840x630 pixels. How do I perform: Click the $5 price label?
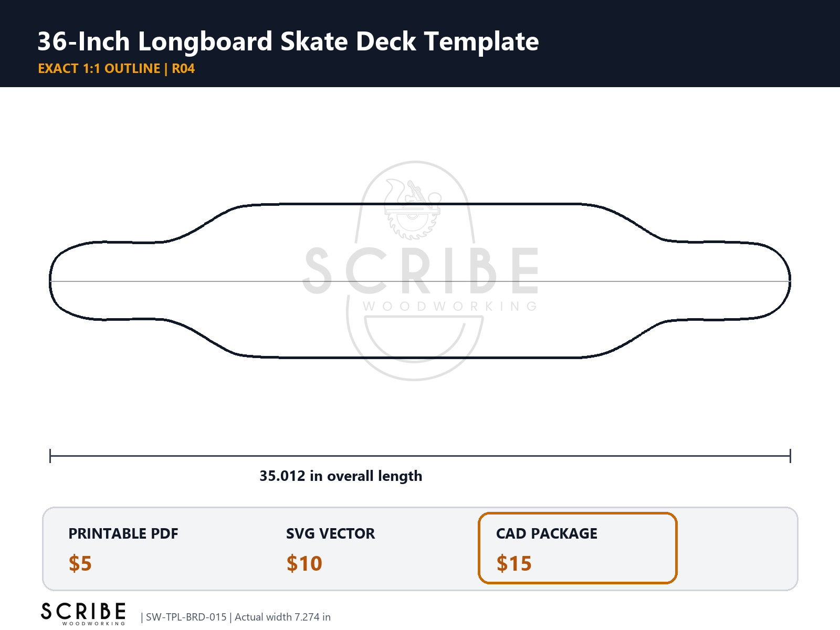click(80, 563)
